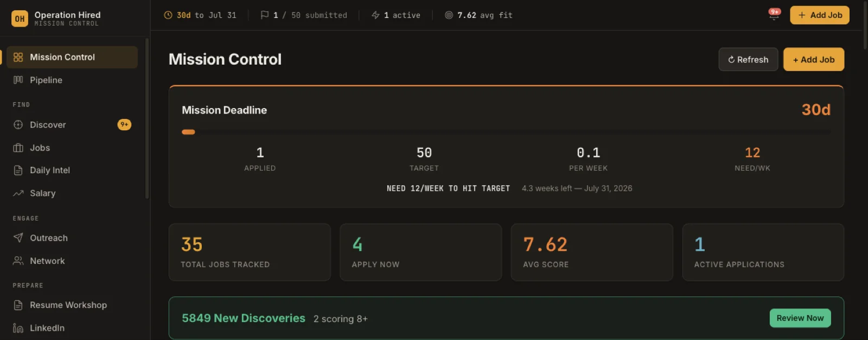Open Mission Control in the sidebar
Image resolution: width=868 pixels, height=340 pixels.
(72, 57)
